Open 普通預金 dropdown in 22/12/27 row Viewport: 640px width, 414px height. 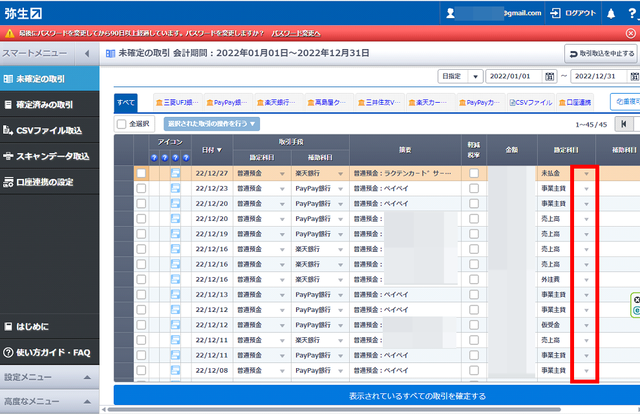282,174
